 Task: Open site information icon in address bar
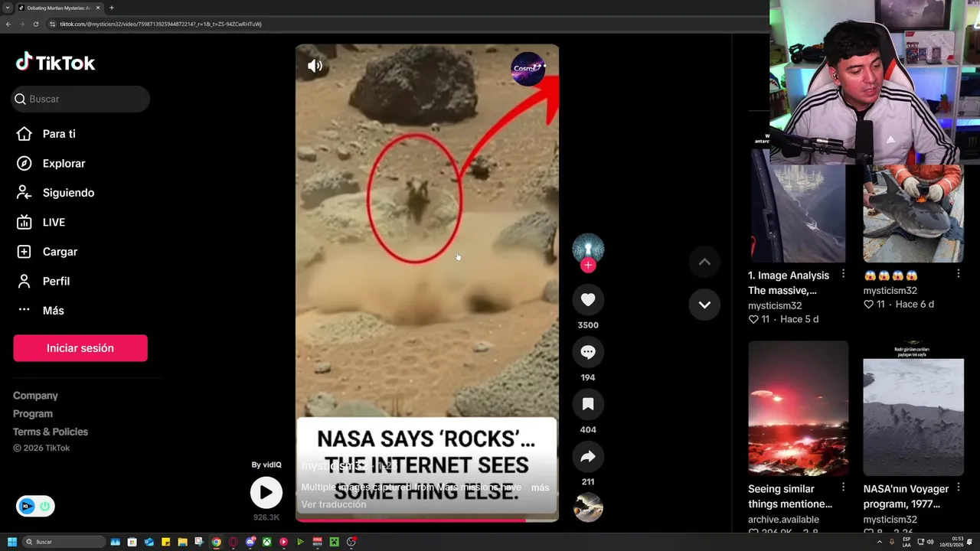(52, 24)
